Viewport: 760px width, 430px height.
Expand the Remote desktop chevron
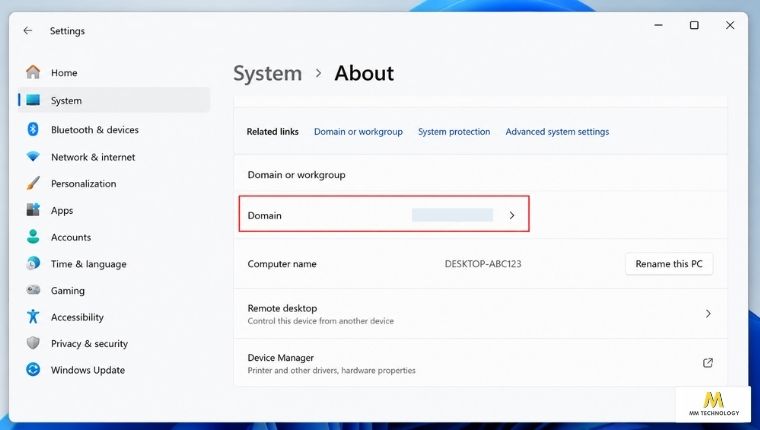[x=708, y=314]
